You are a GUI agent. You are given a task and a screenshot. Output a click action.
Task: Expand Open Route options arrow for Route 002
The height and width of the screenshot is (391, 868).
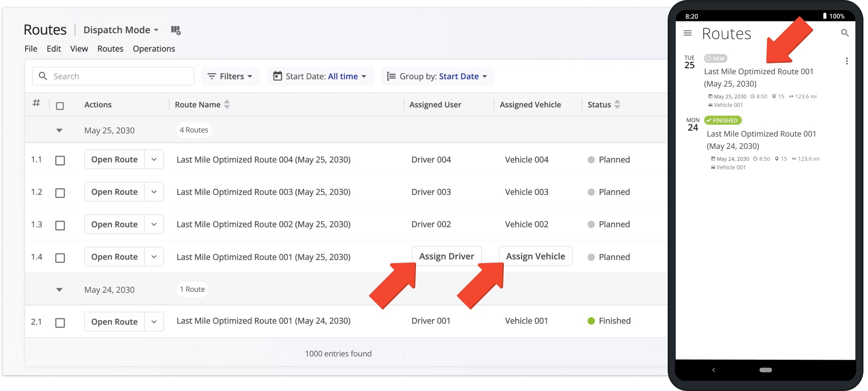[154, 224]
